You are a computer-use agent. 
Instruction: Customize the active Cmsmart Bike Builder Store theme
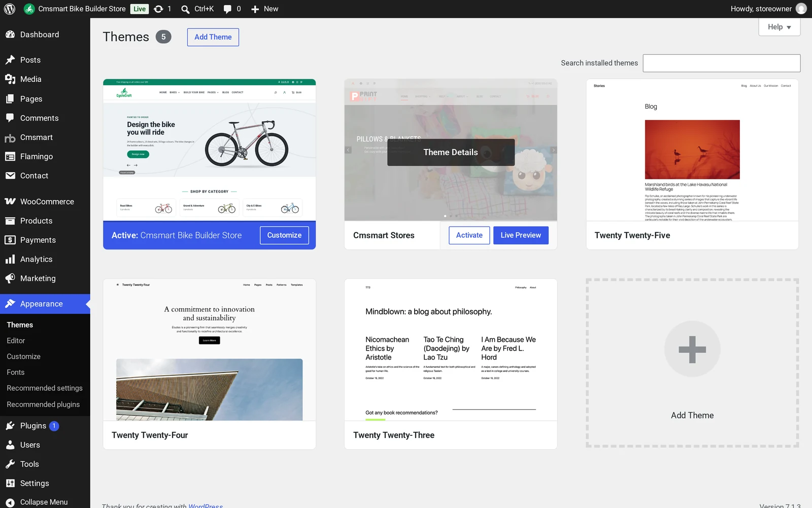coord(284,235)
